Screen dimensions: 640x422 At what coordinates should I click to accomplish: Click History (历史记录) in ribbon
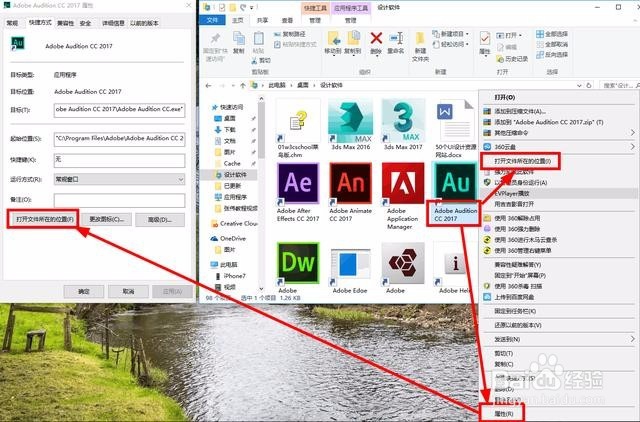point(512,59)
